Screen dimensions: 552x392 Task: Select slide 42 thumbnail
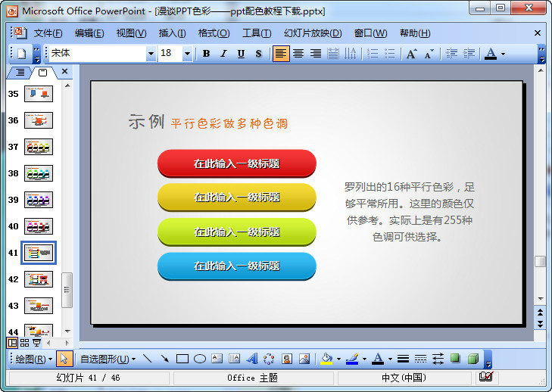click(39, 279)
